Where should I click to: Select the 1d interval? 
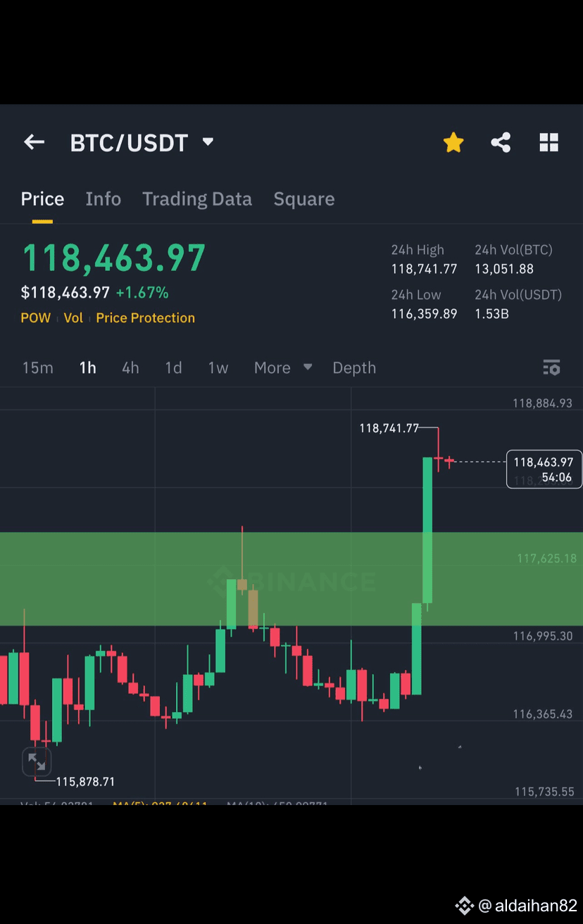[173, 368]
